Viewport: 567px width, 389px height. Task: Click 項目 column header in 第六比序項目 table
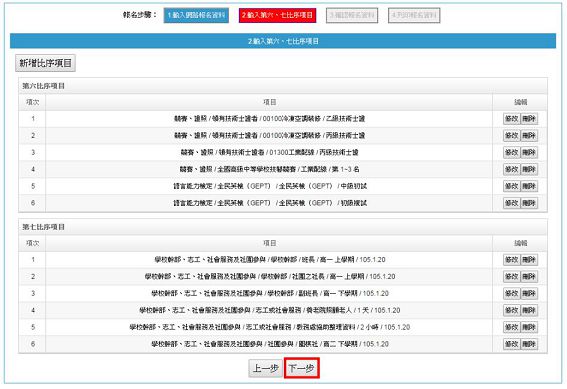coord(269,102)
